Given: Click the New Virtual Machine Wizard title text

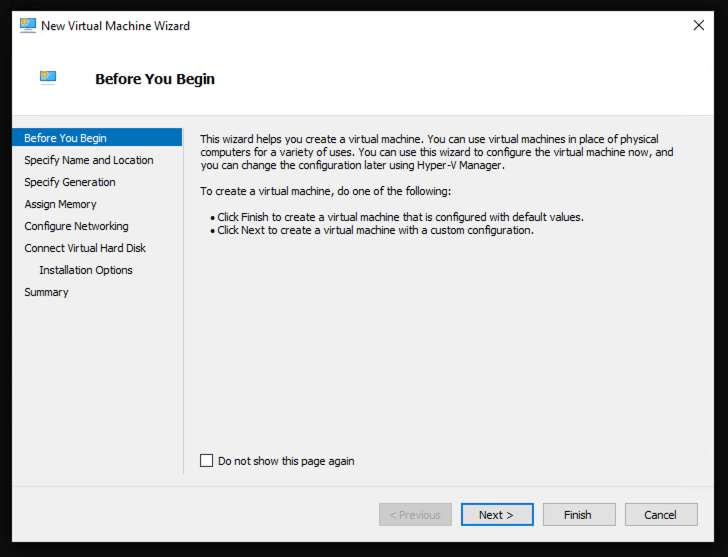Looking at the screenshot, I should coord(115,26).
